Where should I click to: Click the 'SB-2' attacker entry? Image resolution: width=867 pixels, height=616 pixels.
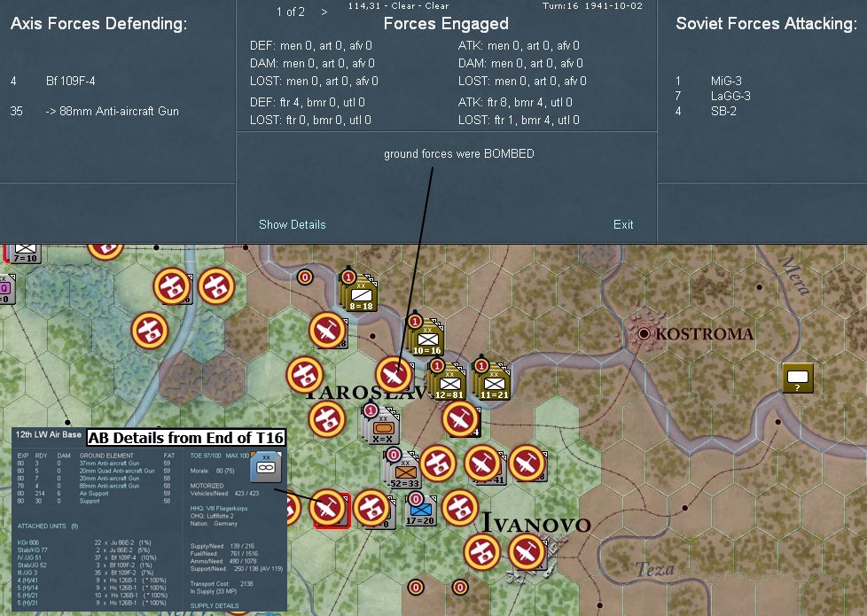[x=723, y=111]
